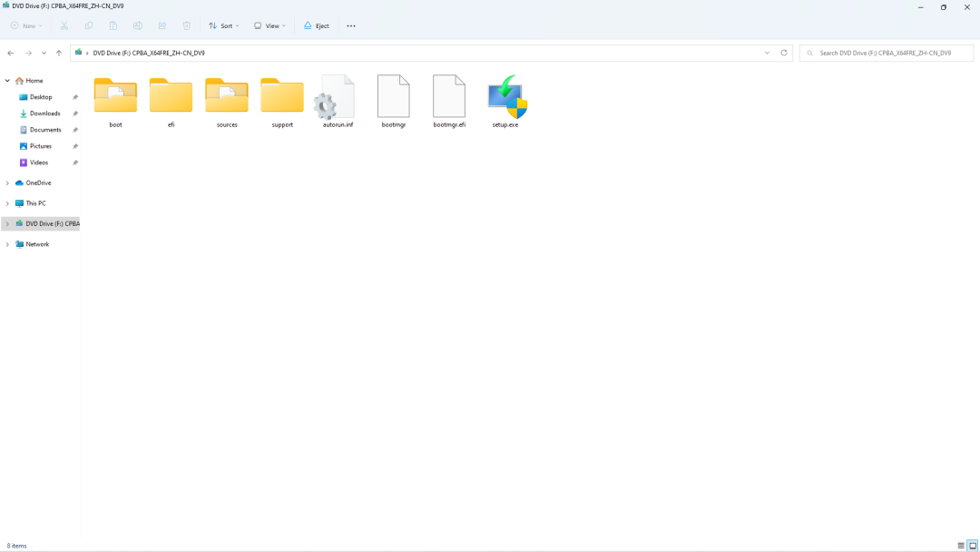Click the Eject button

pyautogui.click(x=316, y=25)
